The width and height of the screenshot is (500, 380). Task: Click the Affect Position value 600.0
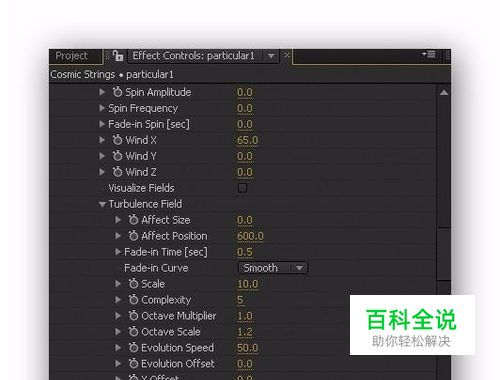(x=250, y=236)
